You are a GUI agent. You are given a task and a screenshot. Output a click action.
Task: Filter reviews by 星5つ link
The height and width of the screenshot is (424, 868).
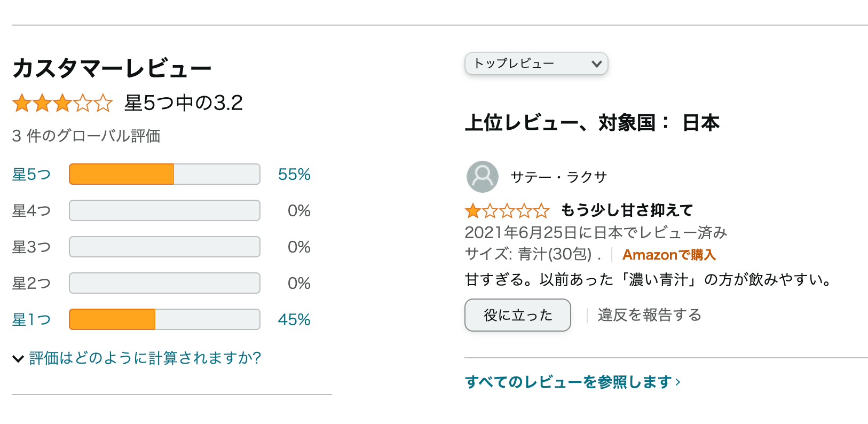coord(31,175)
